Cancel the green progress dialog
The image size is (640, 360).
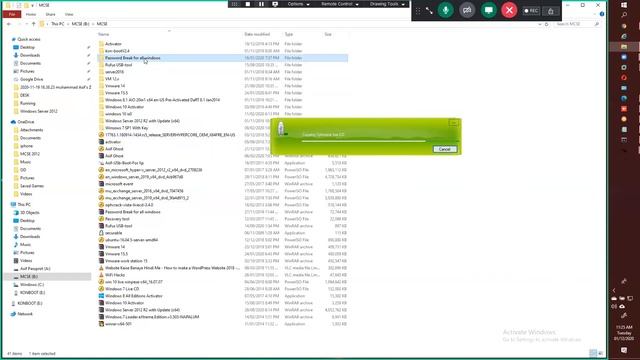click(444, 149)
